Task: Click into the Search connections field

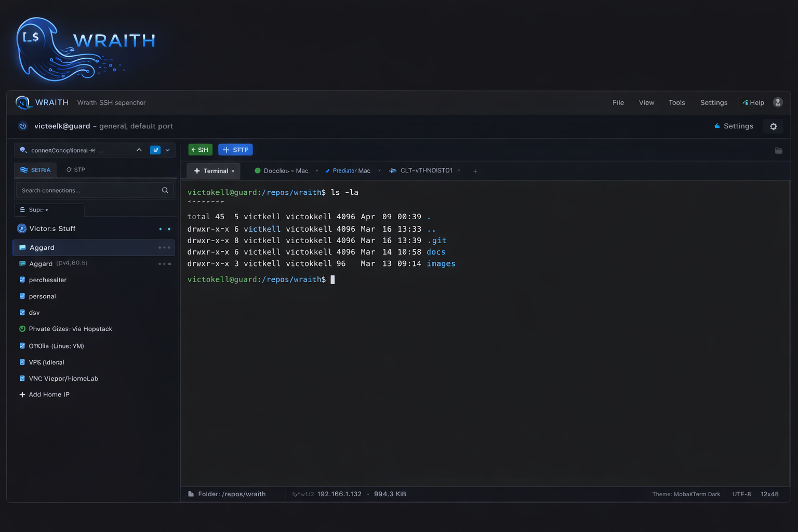Action: 88,191
